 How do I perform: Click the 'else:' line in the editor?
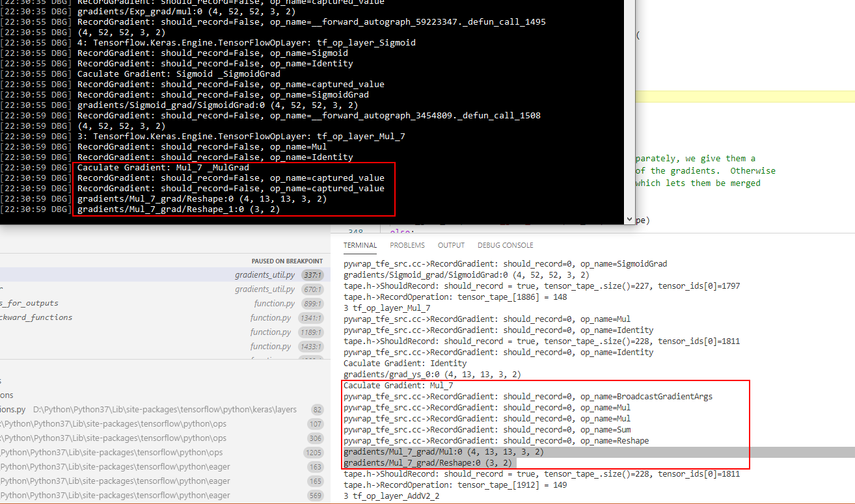point(401,232)
